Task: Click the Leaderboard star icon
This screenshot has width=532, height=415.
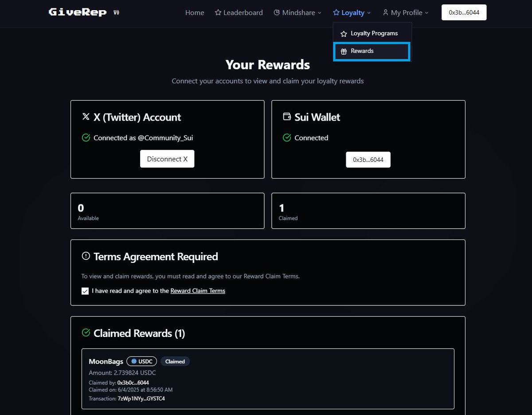Action: (x=218, y=12)
